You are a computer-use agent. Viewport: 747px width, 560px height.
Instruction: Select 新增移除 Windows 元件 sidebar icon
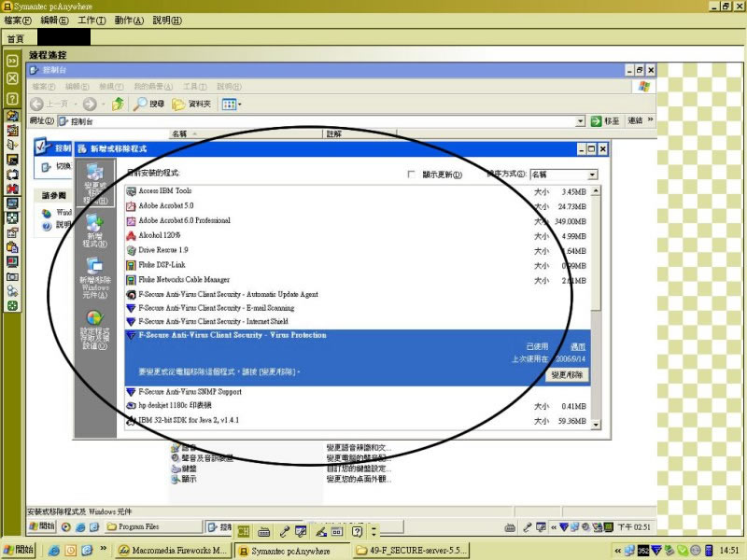95,278
